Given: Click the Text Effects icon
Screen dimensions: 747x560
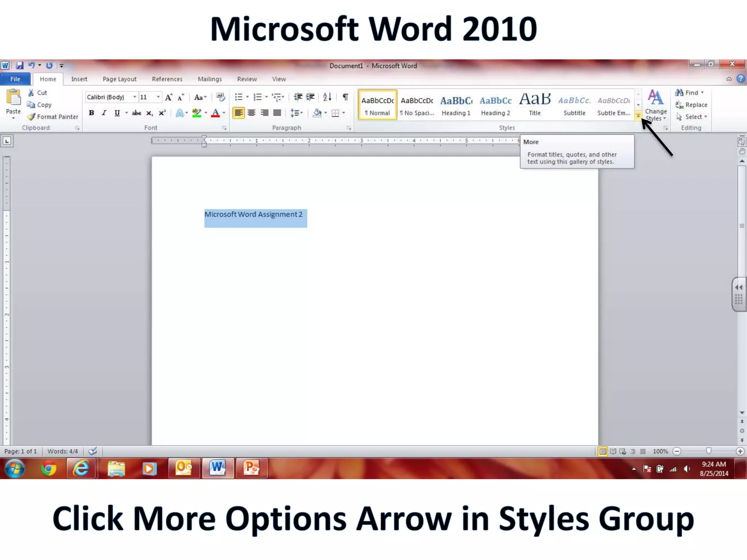Looking at the screenshot, I should point(179,113).
